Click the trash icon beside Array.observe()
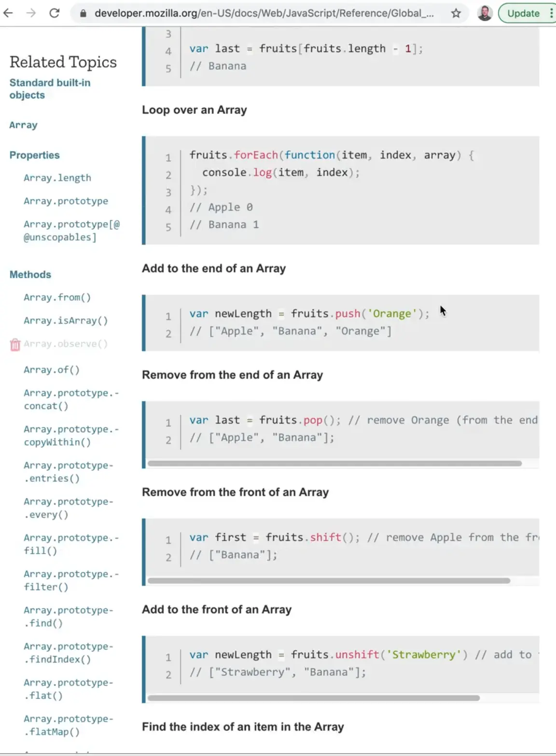This screenshot has width=556, height=756. 15,344
